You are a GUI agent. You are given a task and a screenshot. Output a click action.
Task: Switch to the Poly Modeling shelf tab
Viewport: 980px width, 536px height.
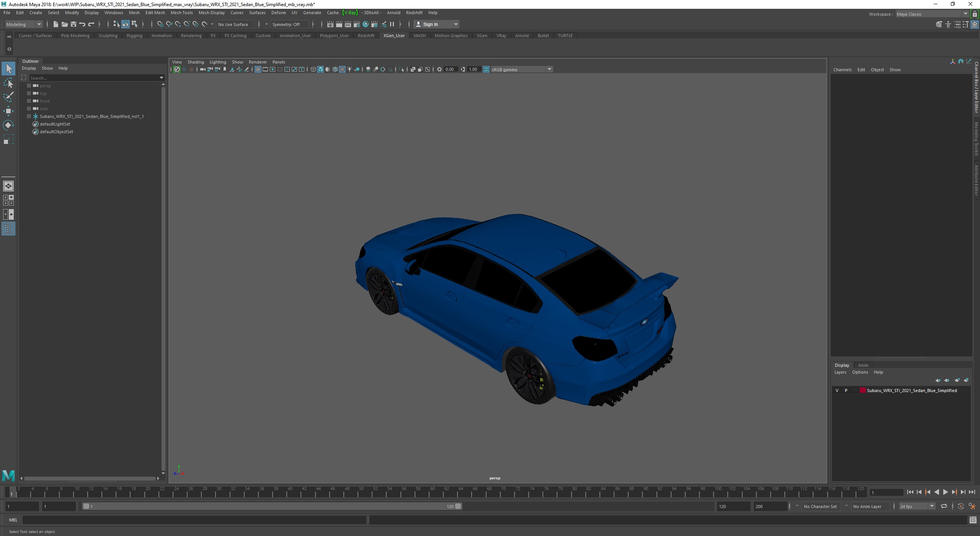coord(75,36)
